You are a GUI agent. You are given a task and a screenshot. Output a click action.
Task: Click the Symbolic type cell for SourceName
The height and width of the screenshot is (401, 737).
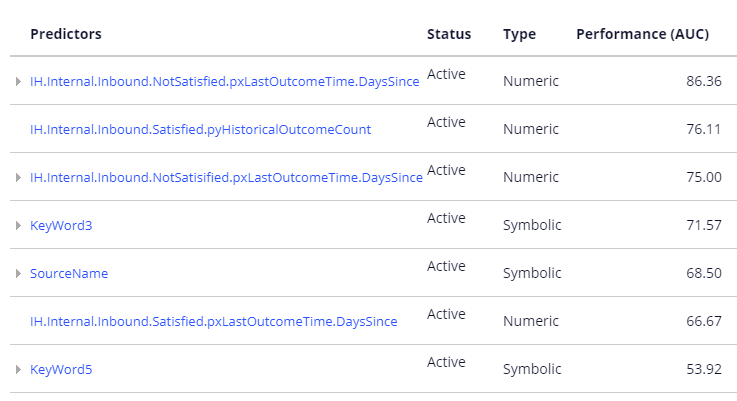click(532, 273)
